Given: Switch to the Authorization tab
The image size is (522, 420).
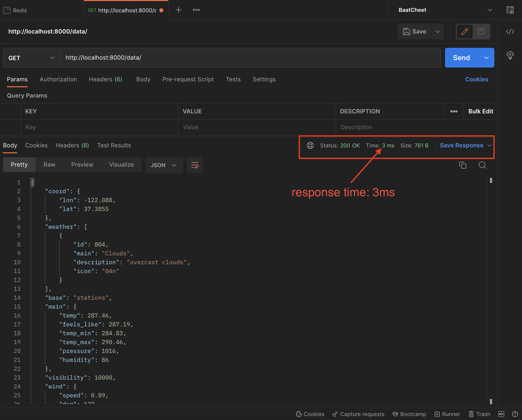Looking at the screenshot, I should (58, 79).
